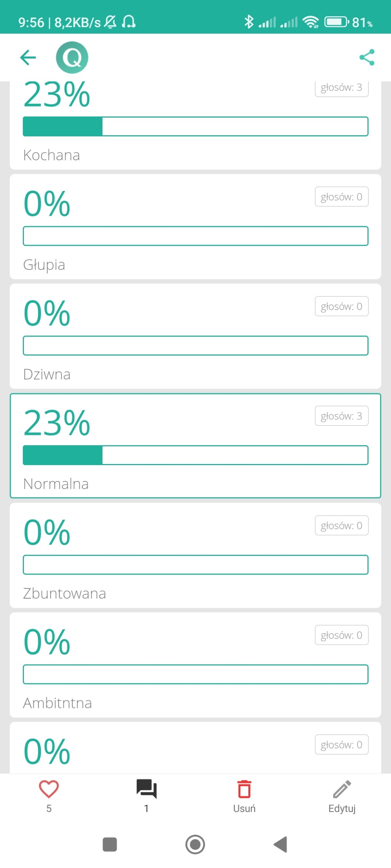Open the Q profile avatar

click(x=72, y=57)
